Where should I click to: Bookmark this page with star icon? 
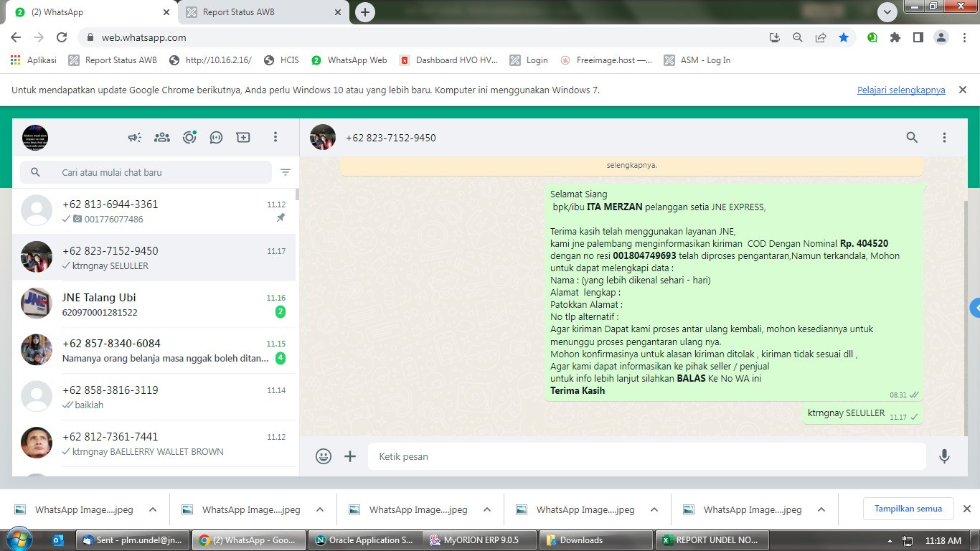(844, 37)
